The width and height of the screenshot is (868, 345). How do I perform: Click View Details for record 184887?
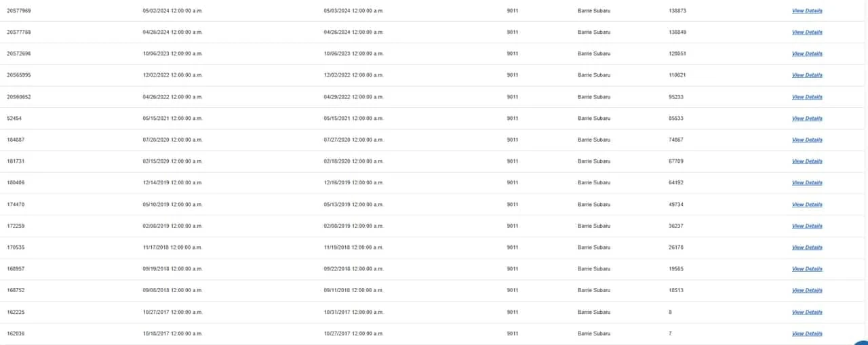pyautogui.click(x=807, y=140)
